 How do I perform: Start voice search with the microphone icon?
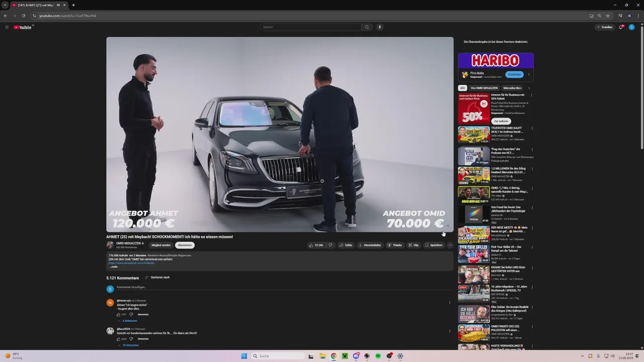380,27
